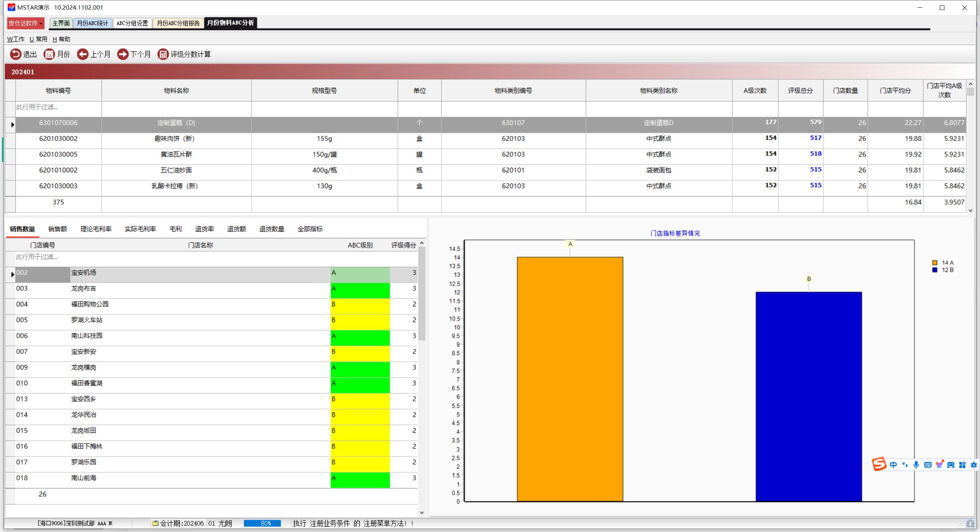Switch to the 月份ABC分组报告 tab

click(178, 23)
